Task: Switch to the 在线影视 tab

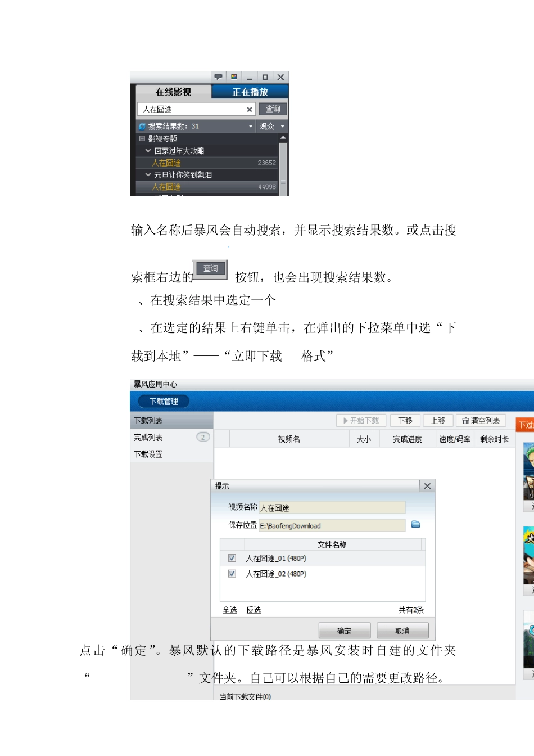Action: point(173,92)
